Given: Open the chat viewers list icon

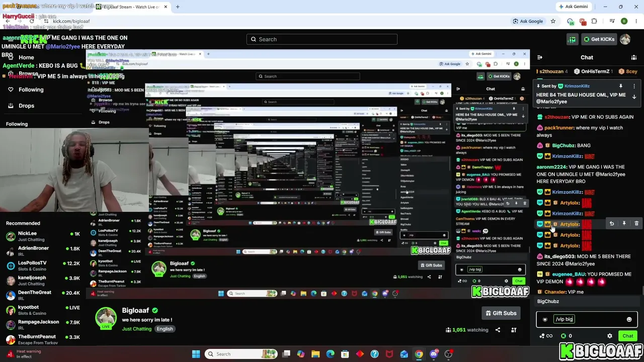Looking at the screenshot, I should (x=634, y=57).
